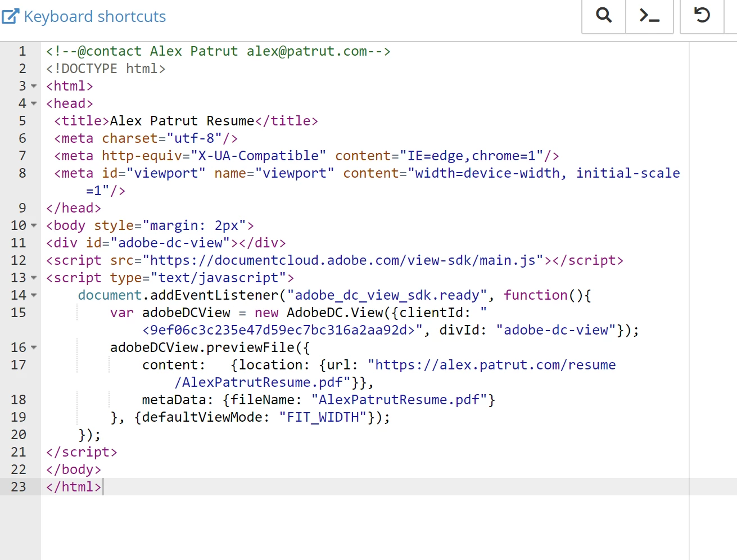Click line number 1 in the gutter
The width and height of the screenshot is (737, 560).
tap(22, 51)
